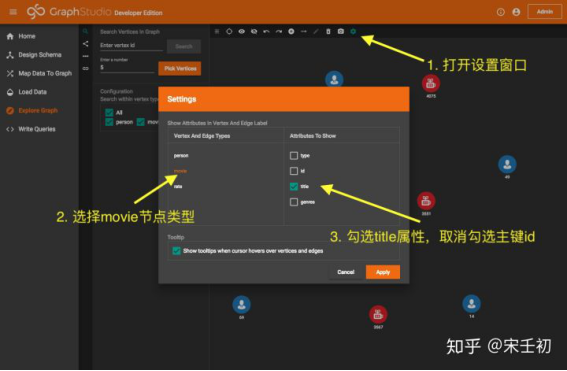Open the user account icon
Image resolution: width=567 pixels, height=371 pixels.
click(x=516, y=12)
